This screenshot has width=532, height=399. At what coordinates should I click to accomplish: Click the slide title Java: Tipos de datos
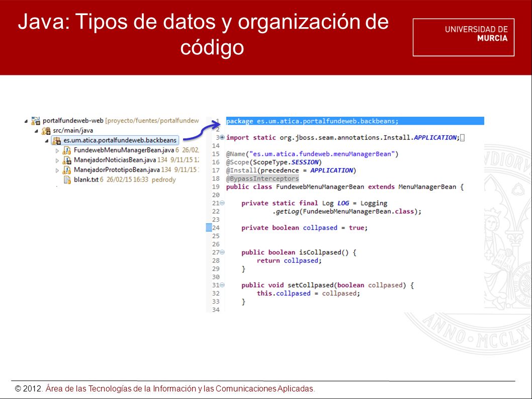(203, 34)
